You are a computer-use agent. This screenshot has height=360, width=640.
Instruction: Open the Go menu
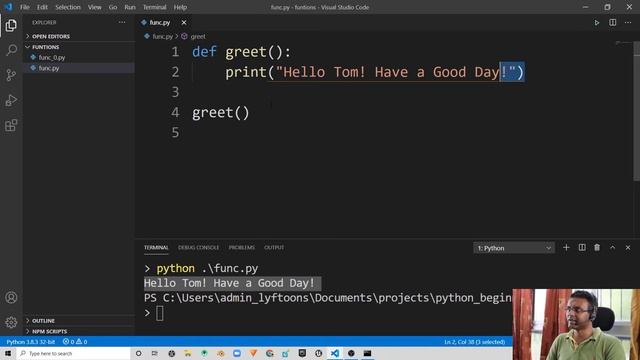pos(113,7)
